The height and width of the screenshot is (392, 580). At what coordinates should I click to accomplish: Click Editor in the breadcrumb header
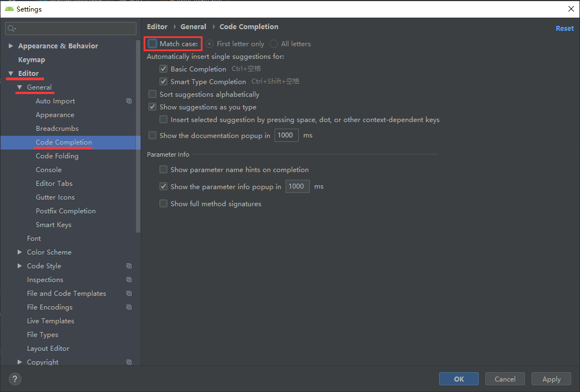point(157,26)
